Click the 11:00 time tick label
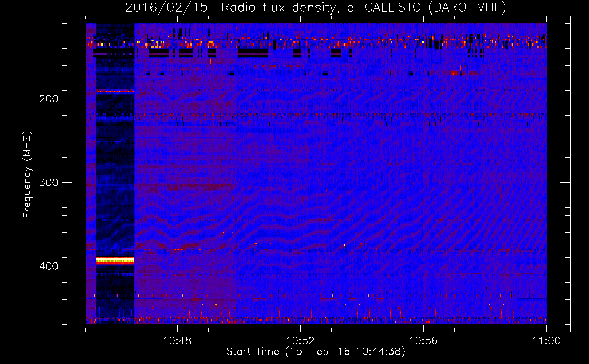The width and height of the screenshot is (589, 364). point(546,341)
